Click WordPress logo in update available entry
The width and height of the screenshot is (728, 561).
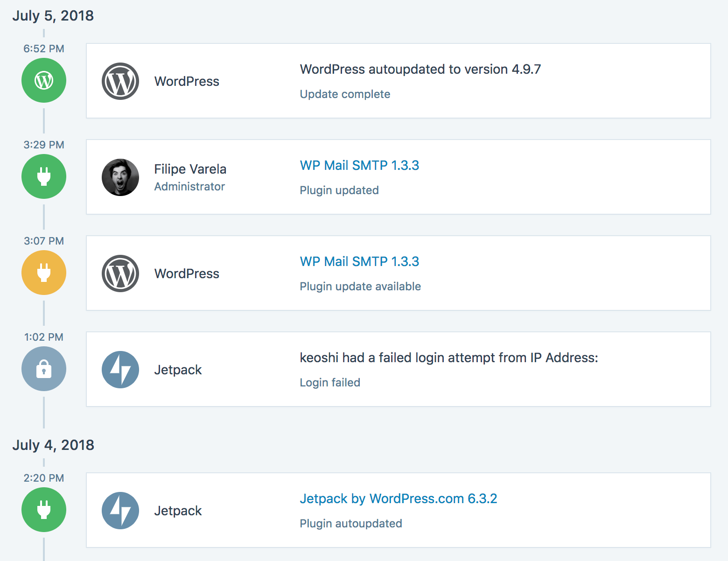point(120,273)
